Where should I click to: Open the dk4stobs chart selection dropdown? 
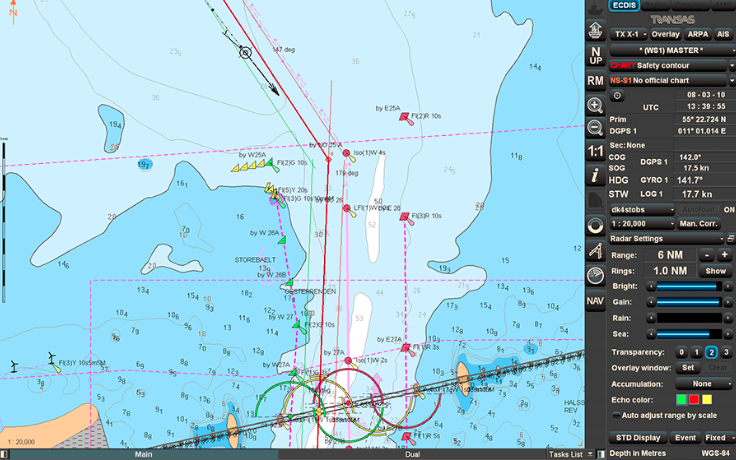coord(642,210)
